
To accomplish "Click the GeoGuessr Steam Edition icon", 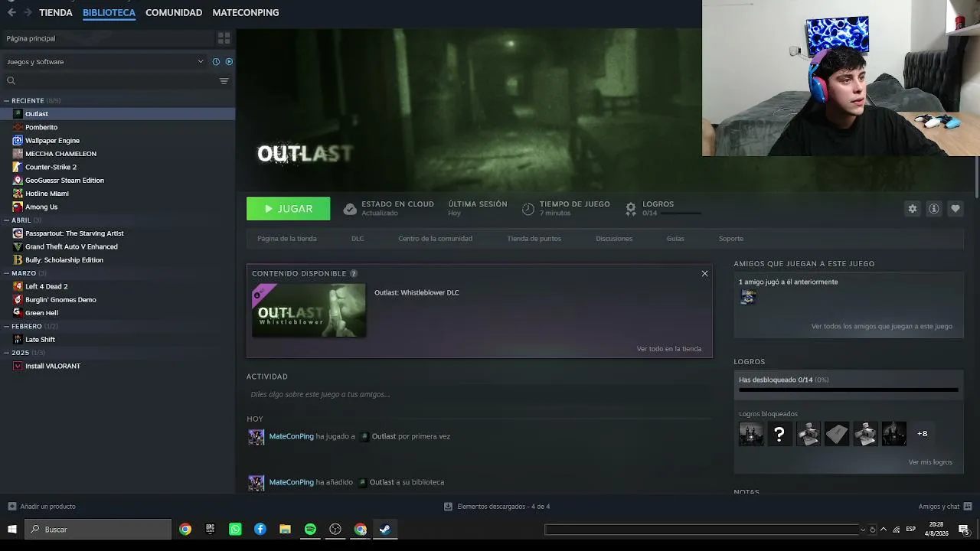I will pos(18,181).
